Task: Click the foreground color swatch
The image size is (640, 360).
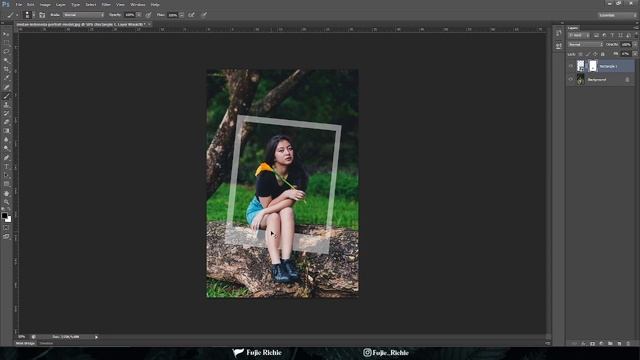Action: pos(4,215)
